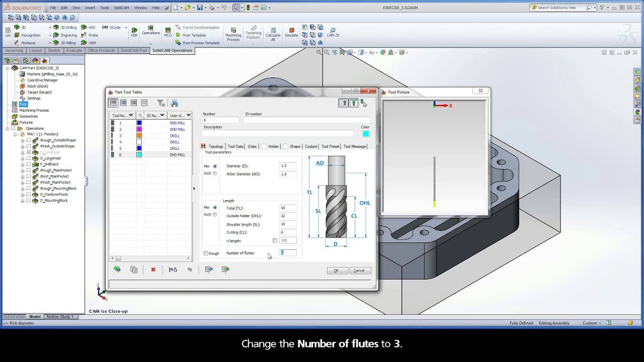
Task: Expand the IRough_OutsideShape operation node
Action: (23, 140)
